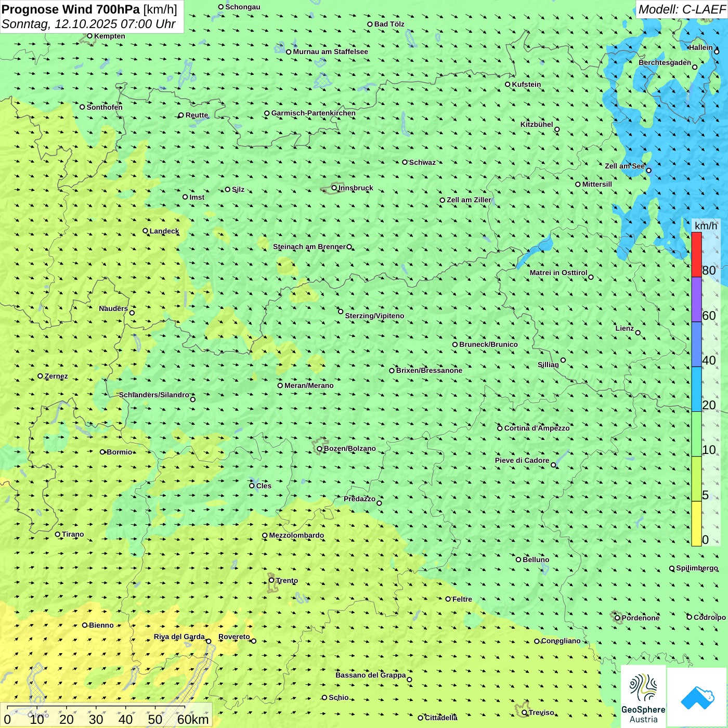Click the 'Mittersill' label

tap(597, 184)
